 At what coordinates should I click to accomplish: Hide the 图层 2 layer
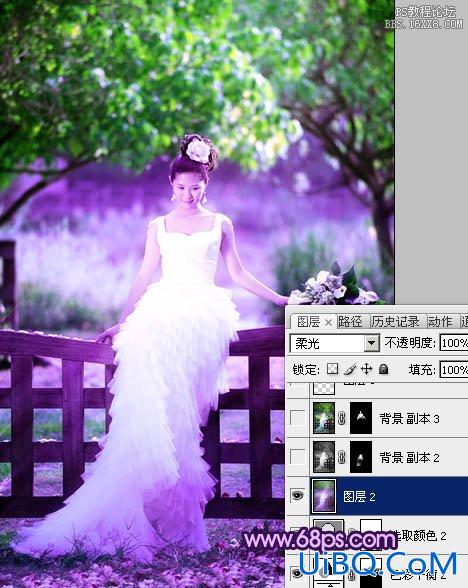tap(298, 496)
